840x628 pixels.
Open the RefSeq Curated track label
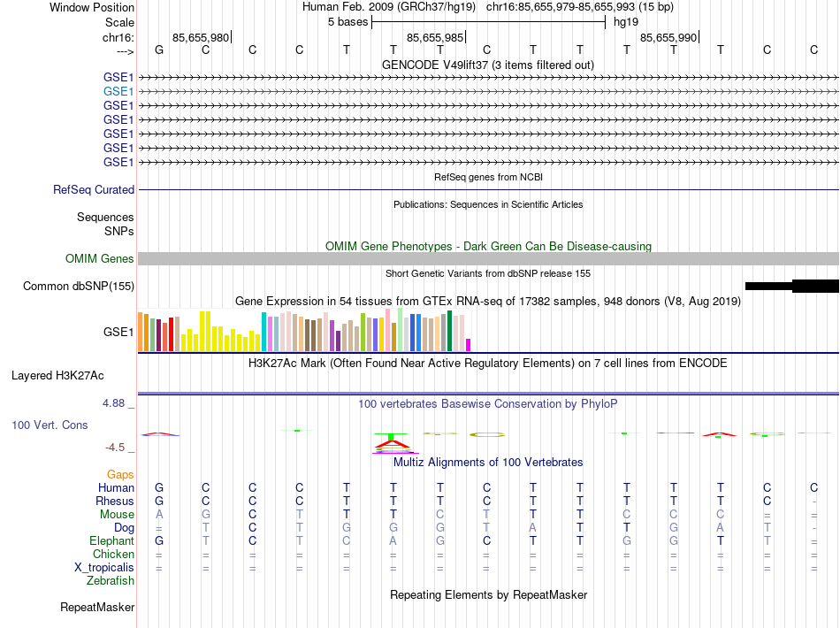pos(94,189)
